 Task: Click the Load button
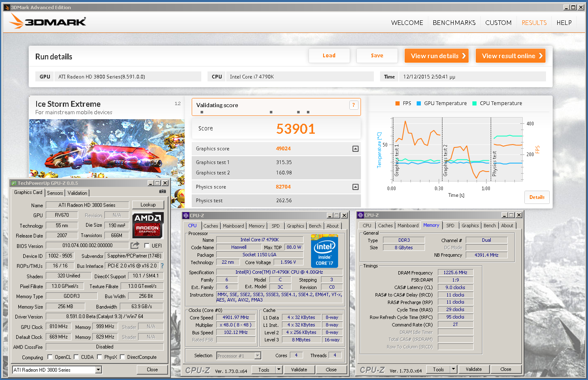pyautogui.click(x=329, y=56)
